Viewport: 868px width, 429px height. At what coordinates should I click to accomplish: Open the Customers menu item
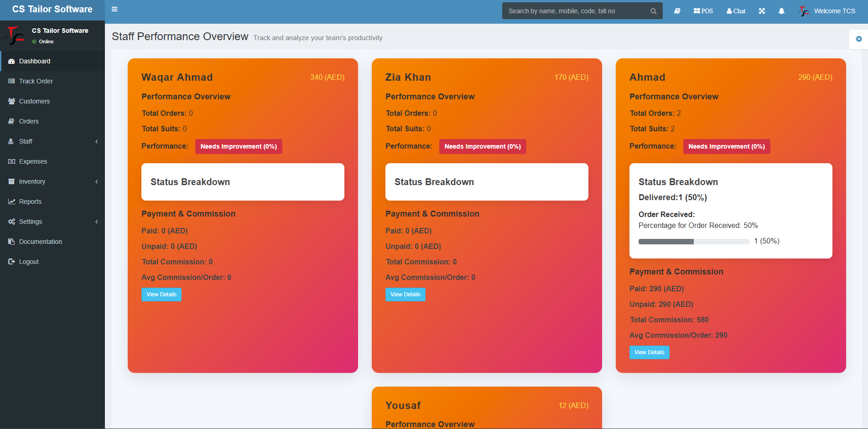click(x=34, y=101)
